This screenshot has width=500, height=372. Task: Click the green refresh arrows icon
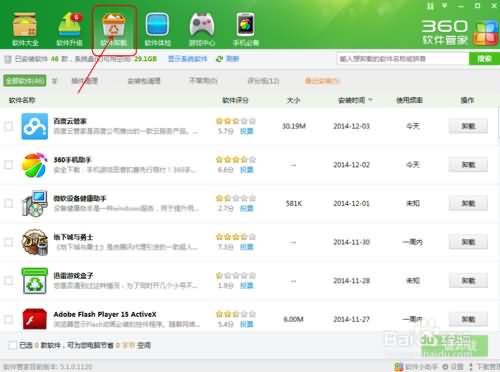(219, 59)
